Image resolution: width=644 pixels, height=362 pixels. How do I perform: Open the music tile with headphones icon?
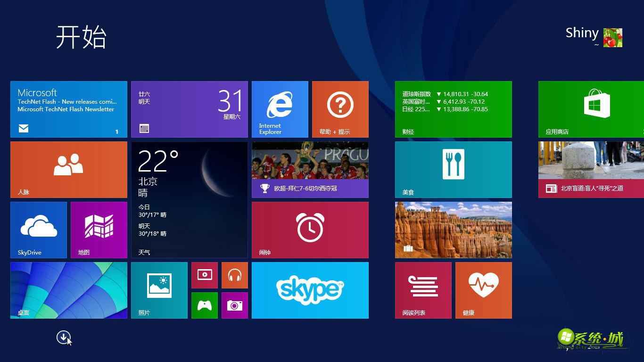tap(234, 275)
